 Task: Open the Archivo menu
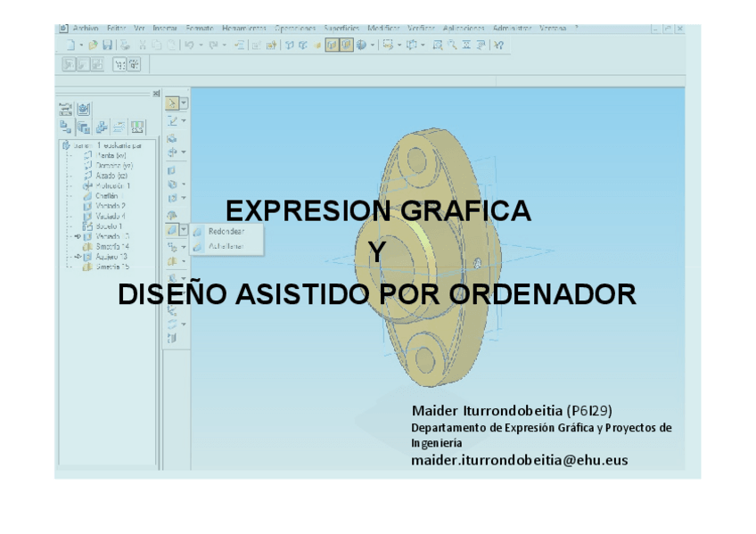[86, 29]
